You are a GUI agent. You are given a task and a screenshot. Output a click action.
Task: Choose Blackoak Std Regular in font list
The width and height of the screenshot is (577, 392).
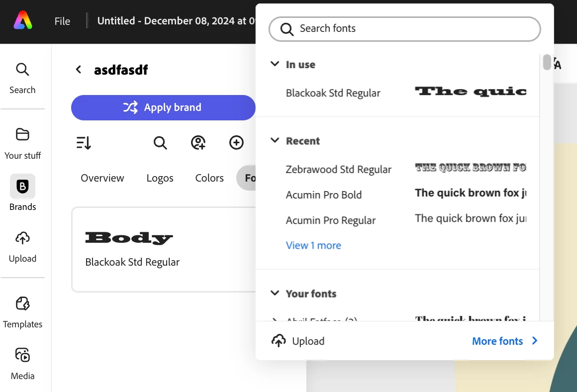333,93
